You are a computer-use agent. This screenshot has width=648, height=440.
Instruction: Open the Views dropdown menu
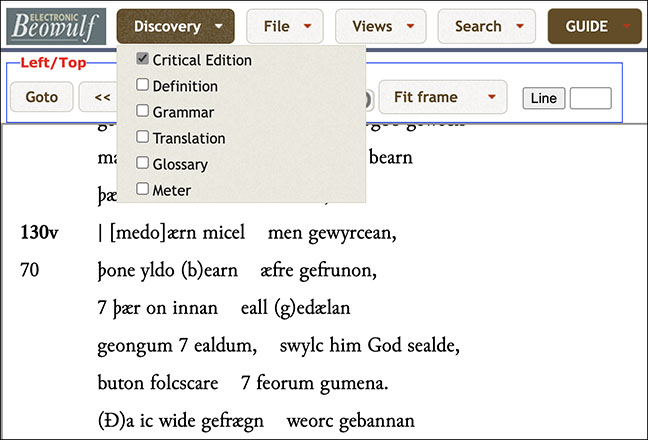381,26
